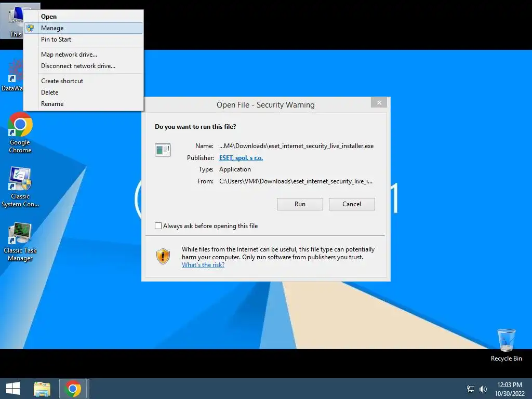
Task: Open the volume speaker tray icon
Action: 483,389
